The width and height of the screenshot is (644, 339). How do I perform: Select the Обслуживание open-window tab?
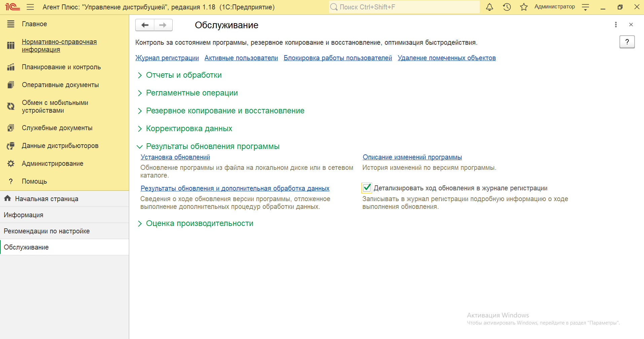pos(64,247)
